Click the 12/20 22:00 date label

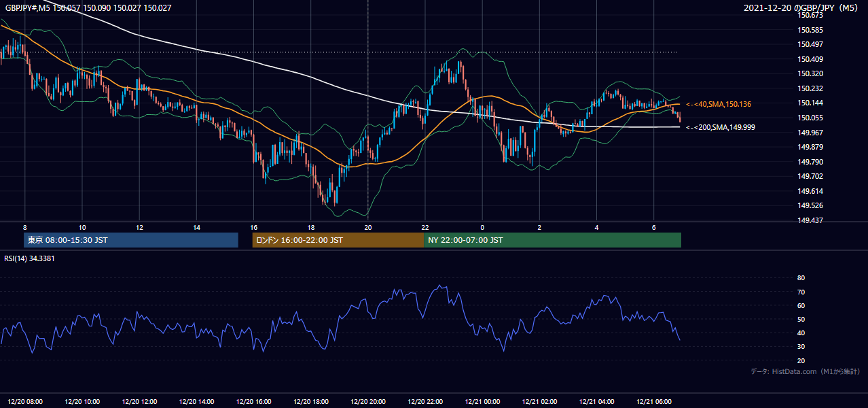click(x=425, y=402)
